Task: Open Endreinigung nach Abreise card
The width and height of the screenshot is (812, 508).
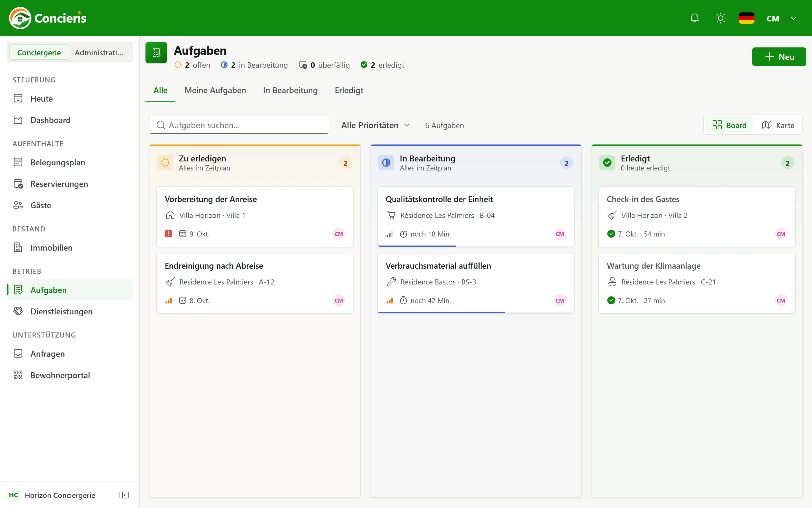Action: click(x=255, y=283)
